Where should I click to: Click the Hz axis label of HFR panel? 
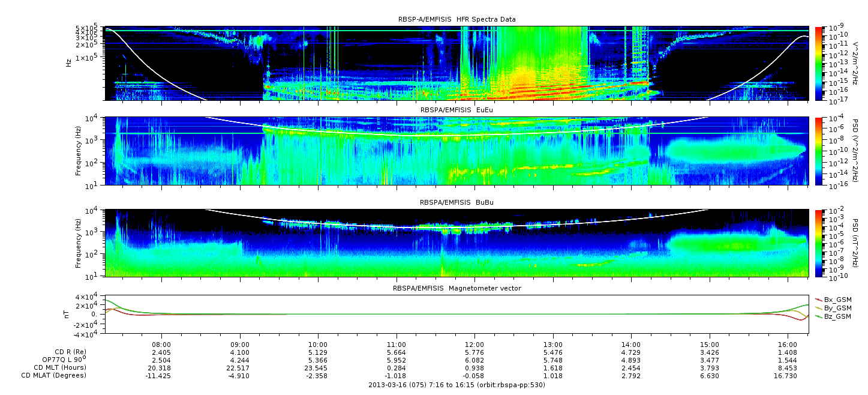pyautogui.click(x=69, y=63)
